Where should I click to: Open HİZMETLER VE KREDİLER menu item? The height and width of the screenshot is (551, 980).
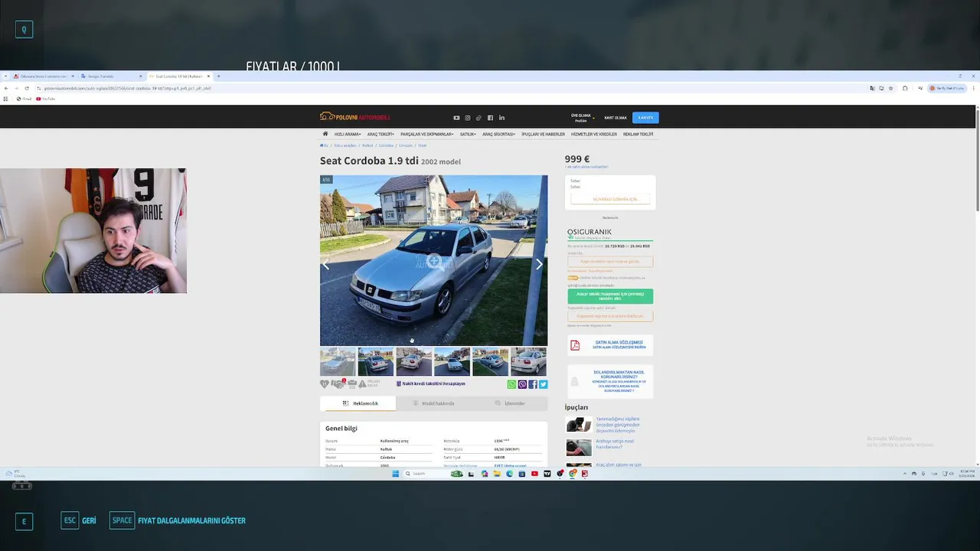pos(594,134)
